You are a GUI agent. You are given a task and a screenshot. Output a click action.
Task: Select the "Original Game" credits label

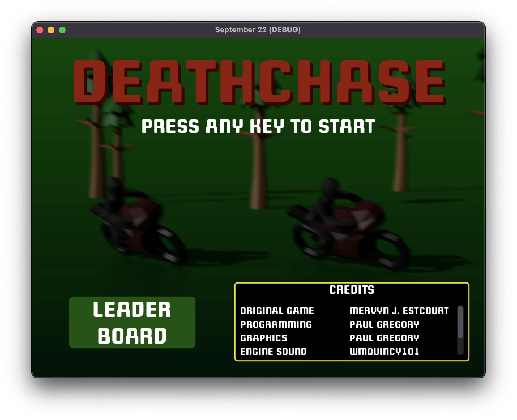(277, 311)
